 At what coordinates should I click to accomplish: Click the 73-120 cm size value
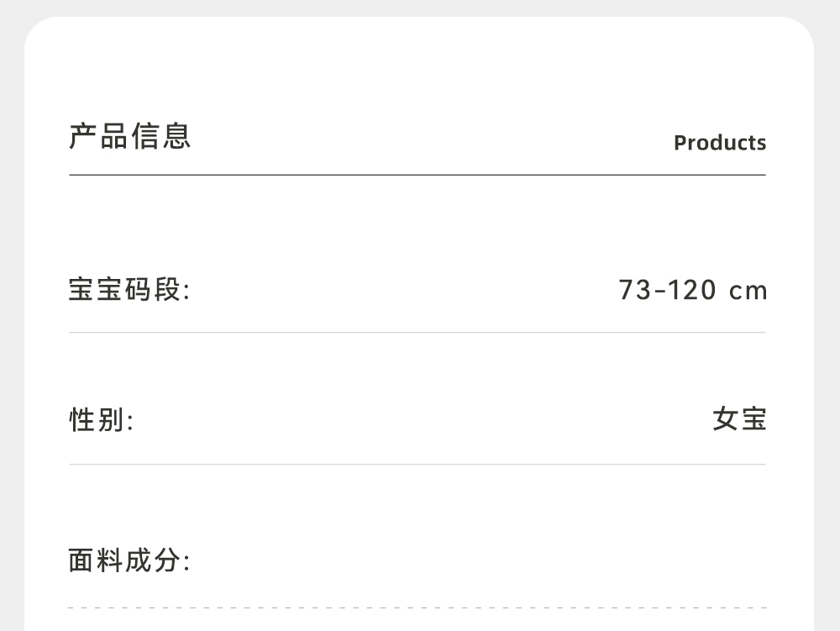692,290
